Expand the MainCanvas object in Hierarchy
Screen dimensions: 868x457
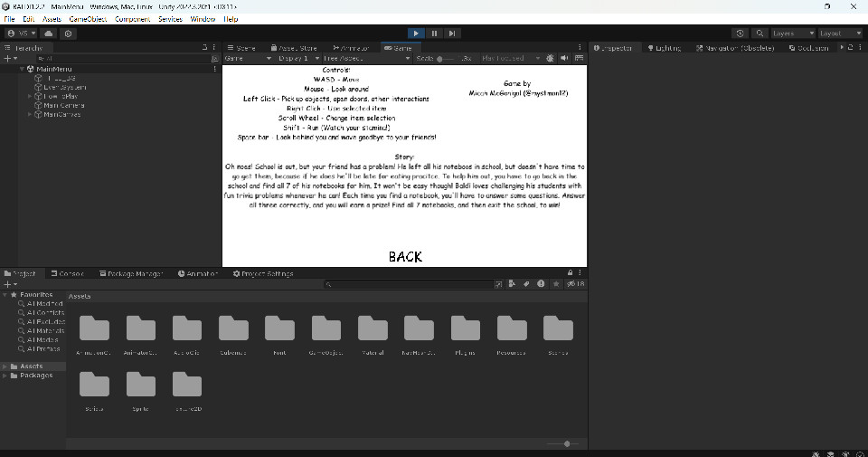tap(31, 115)
